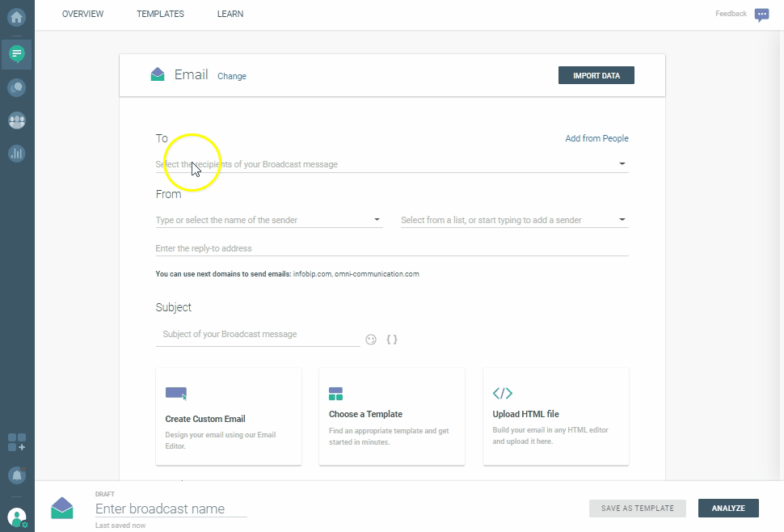Open the Home icon in sidebar
The width and height of the screenshot is (784, 532).
[17, 16]
